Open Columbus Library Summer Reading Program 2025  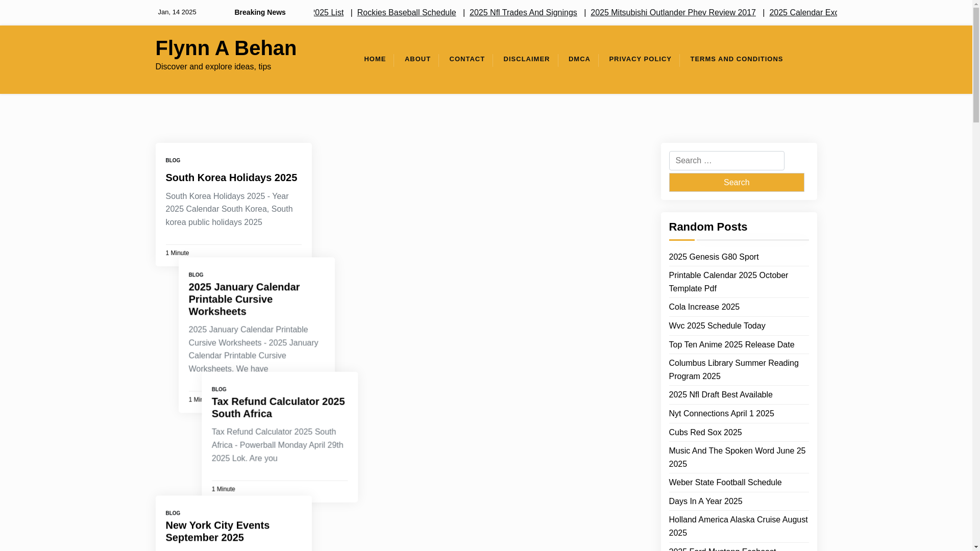(733, 370)
